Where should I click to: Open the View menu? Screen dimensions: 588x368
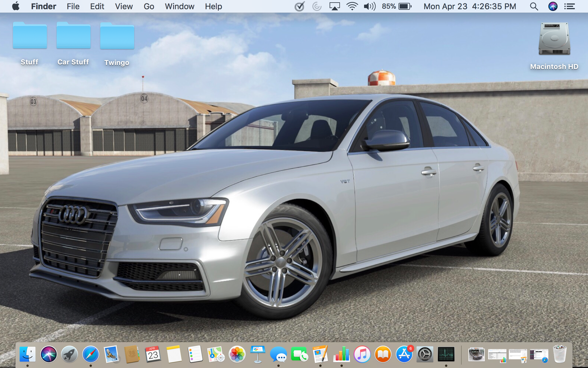(x=124, y=6)
